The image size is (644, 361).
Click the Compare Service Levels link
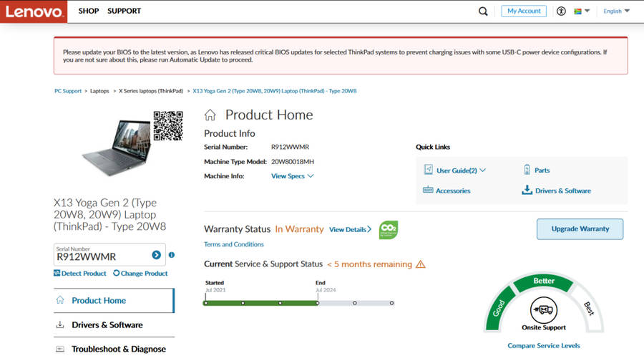543,346
